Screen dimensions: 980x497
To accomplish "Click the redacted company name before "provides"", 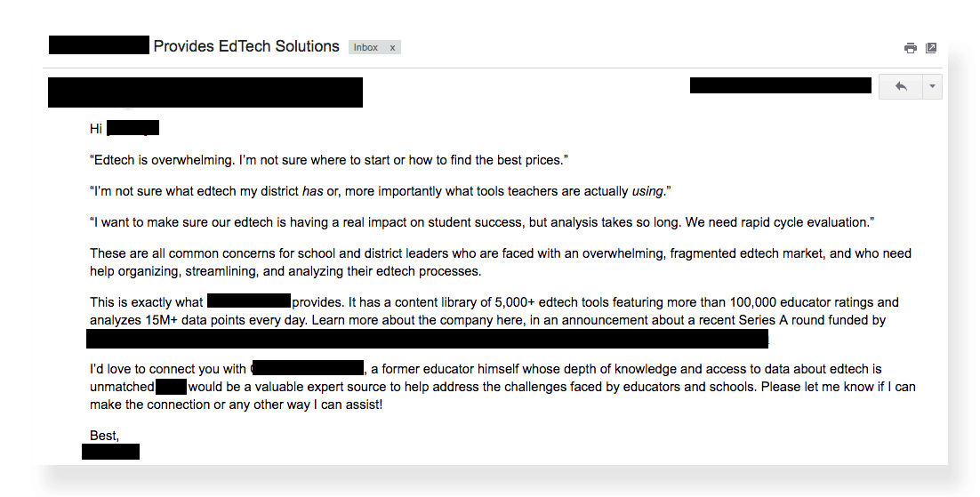I will coord(249,301).
